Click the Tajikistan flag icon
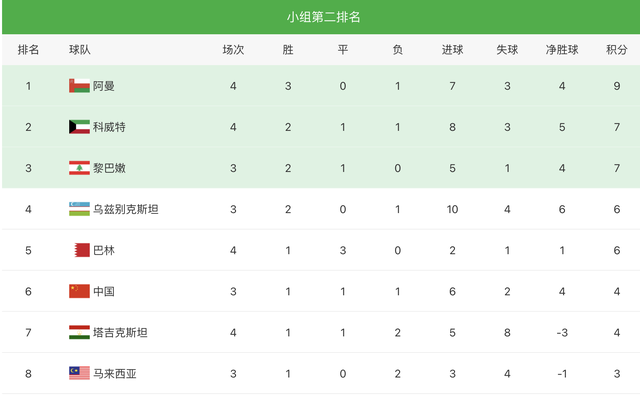The image size is (640, 396). pos(79,332)
